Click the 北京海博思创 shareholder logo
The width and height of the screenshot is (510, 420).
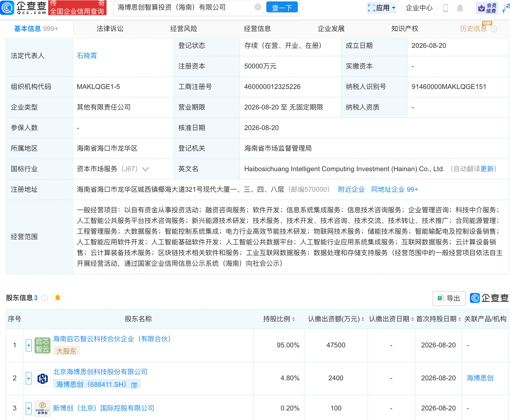[x=42, y=378]
